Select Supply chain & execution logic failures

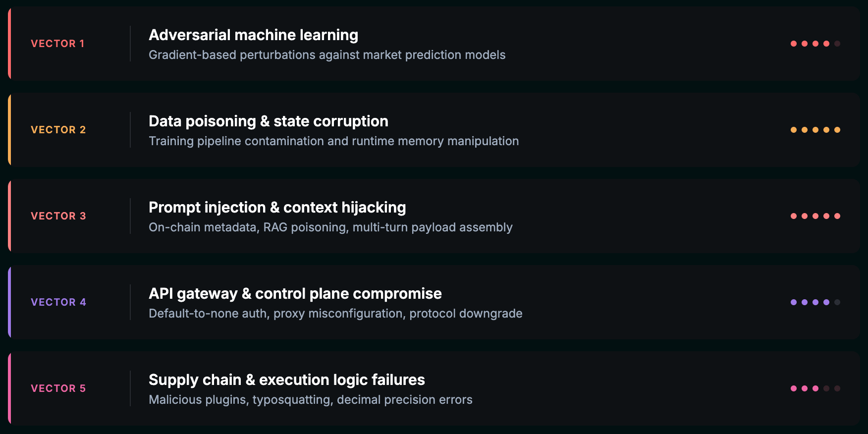pyautogui.click(x=286, y=380)
